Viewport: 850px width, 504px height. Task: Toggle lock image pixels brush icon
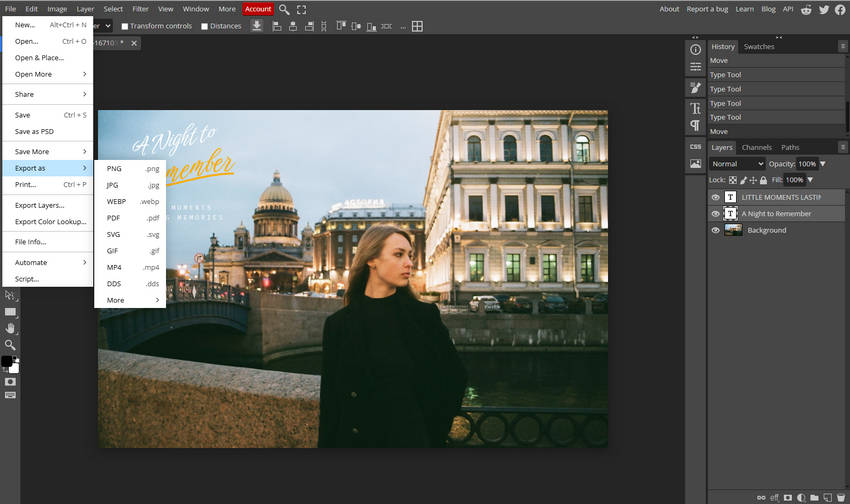point(743,180)
